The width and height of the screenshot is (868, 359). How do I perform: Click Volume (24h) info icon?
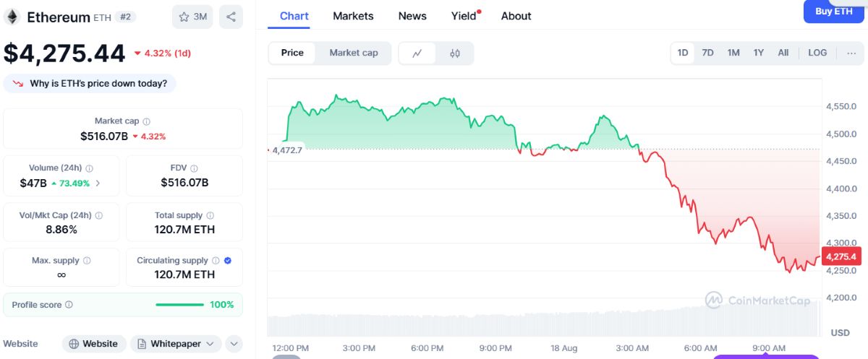pos(90,168)
